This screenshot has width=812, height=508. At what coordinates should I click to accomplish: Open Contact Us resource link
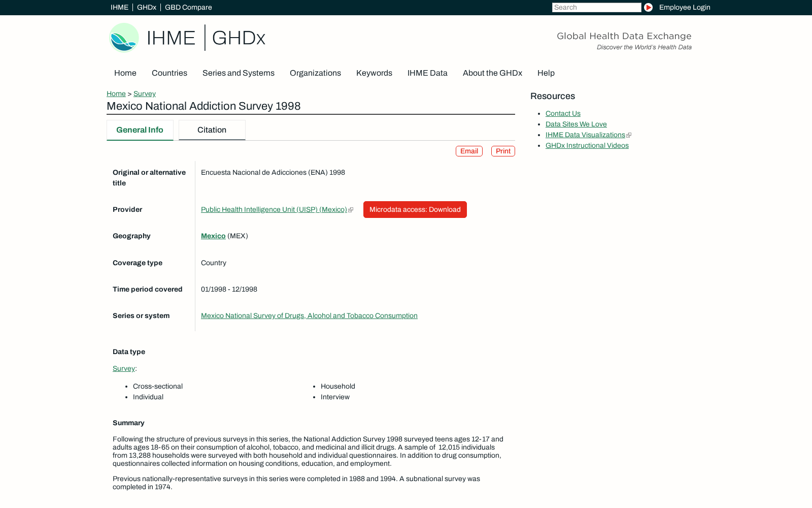[x=563, y=114]
